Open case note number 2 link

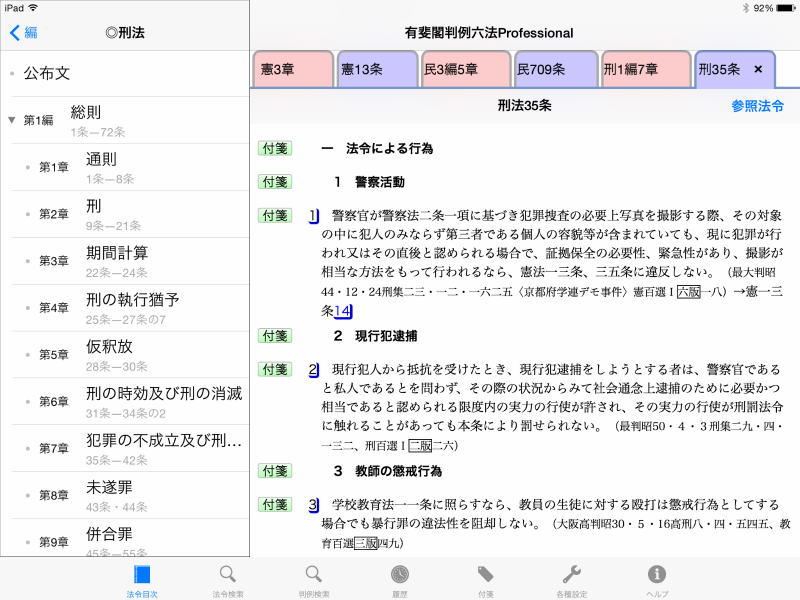(314, 369)
